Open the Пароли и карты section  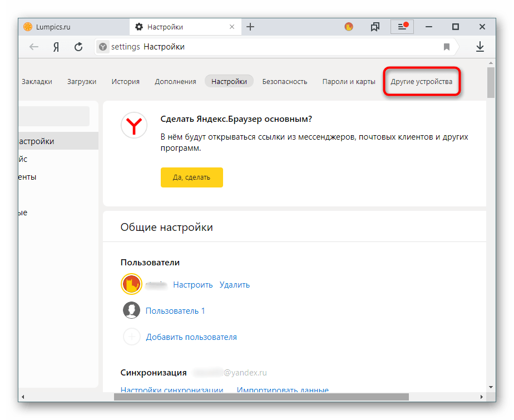tap(349, 82)
